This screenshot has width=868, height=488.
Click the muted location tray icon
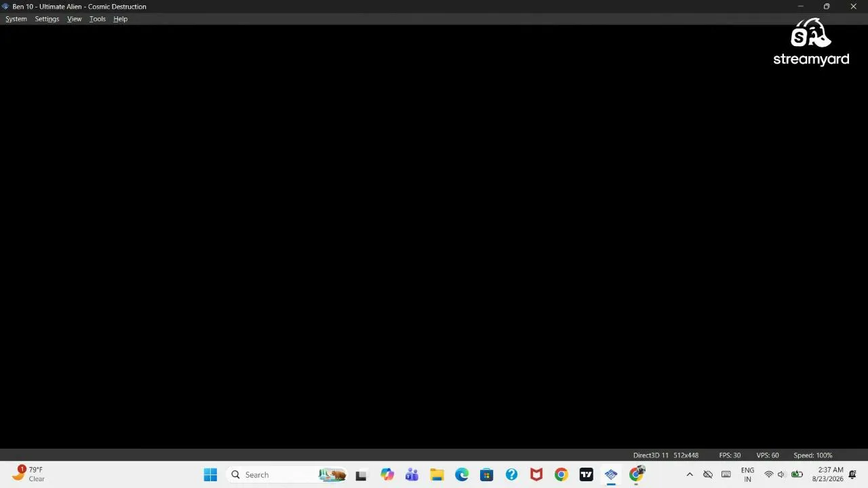(x=707, y=475)
